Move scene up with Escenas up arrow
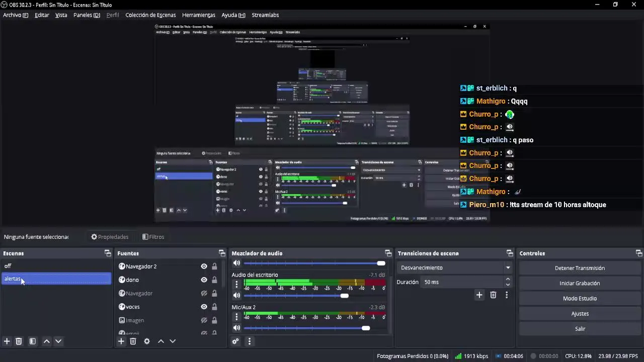The height and width of the screenshot is (362, 644). click(46, 341)
